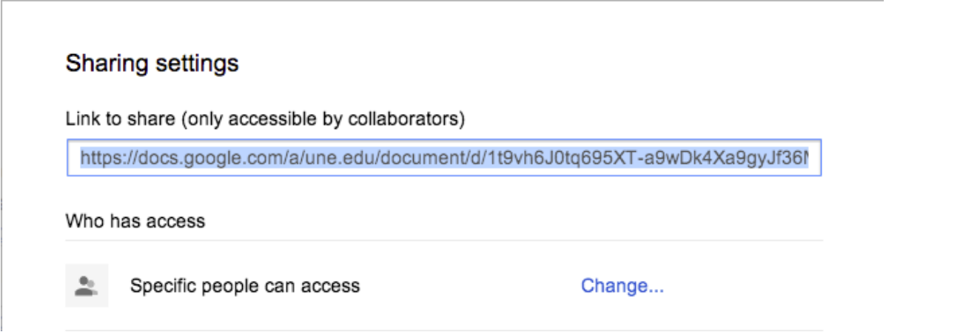Click 'Specific people can access' text
The image size is (980, 332).
click(245, 285)
